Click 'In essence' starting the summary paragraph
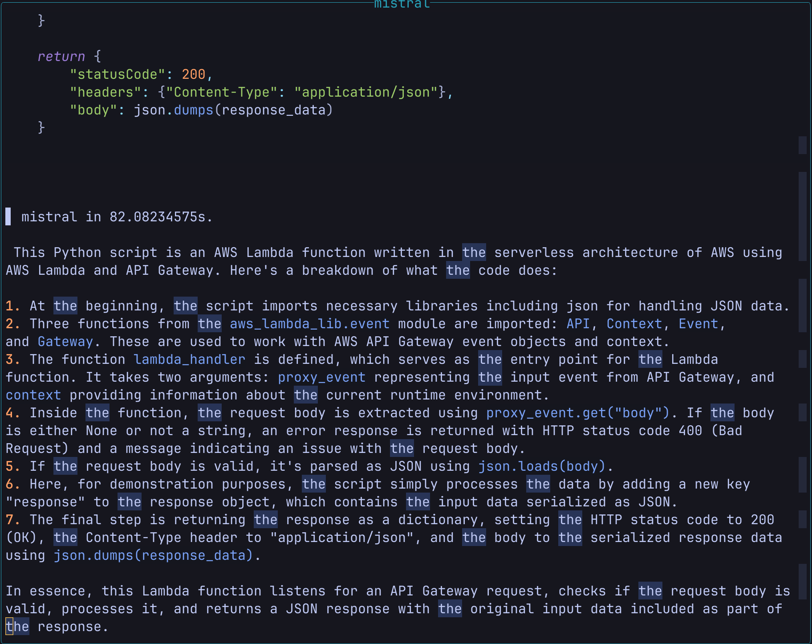The image size is (812, 644). click(49, 591)
